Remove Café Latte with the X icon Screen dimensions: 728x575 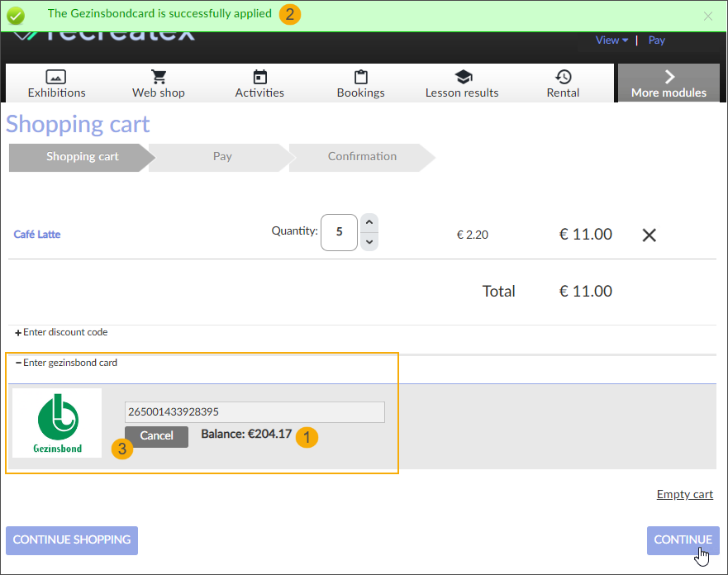click(x=649, y=235)
